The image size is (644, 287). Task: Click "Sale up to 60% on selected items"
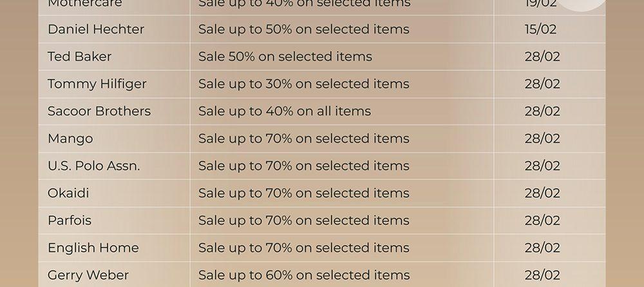point(304,275)
